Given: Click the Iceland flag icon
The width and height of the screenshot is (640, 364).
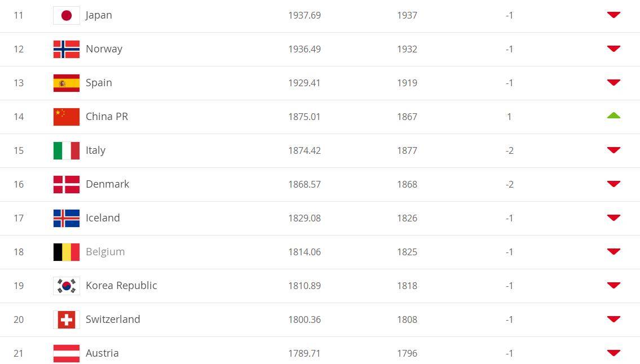Looking at the screenshot, I should [x=67, y=218].
